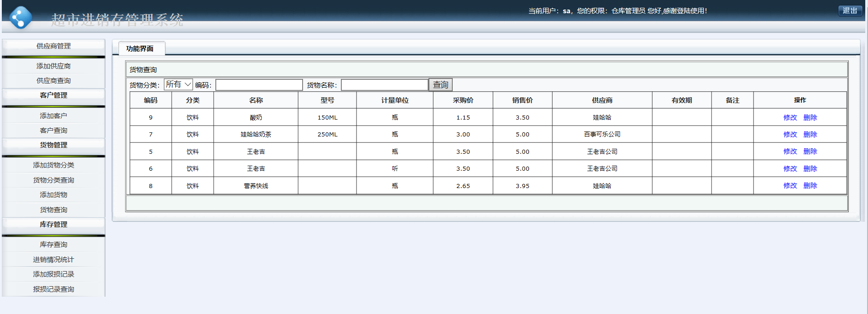Expand the 供应商管理 sidebar section
868x314 pixels.
[53, 46]
